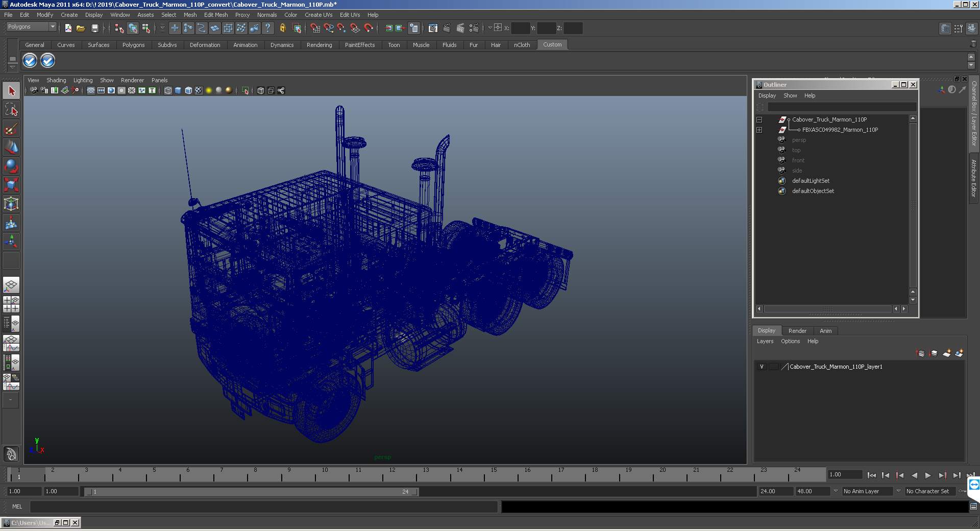This screenshot has height=531, width=980.
Task: Jump to the start of playback range
Action: (872, 475)
